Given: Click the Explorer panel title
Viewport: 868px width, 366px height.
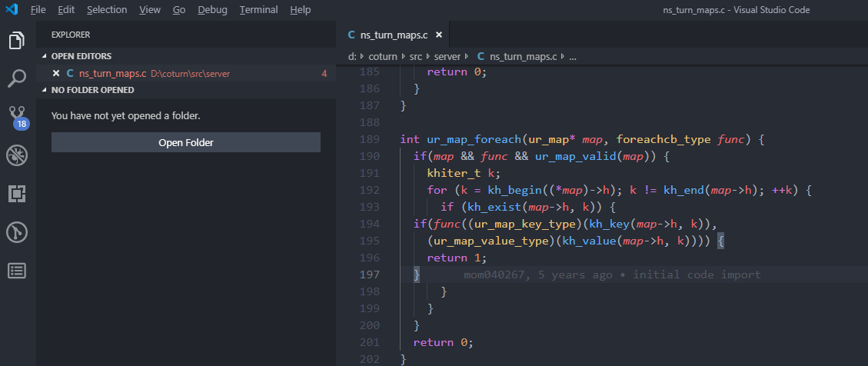Looking at the screenshot, I should point(71,35).
